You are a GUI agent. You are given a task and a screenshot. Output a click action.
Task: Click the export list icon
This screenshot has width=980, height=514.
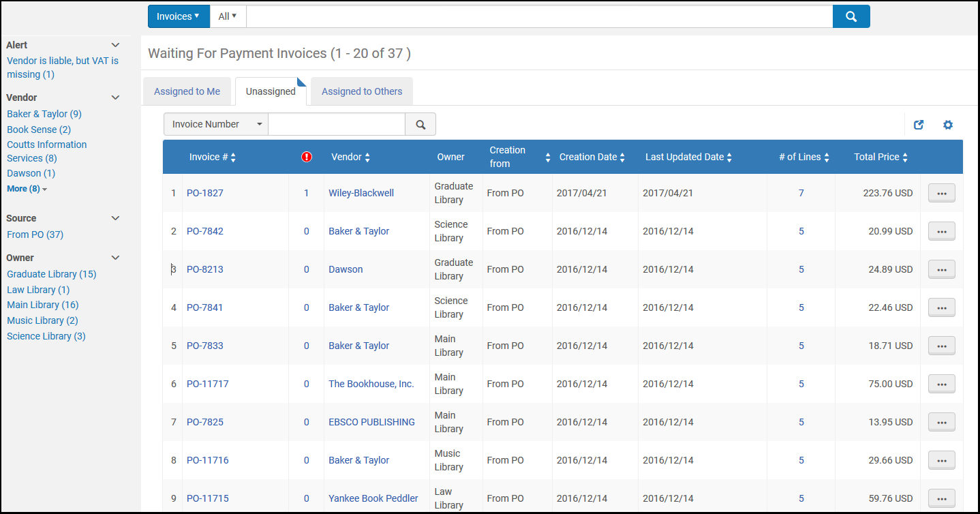click(919, 125)
